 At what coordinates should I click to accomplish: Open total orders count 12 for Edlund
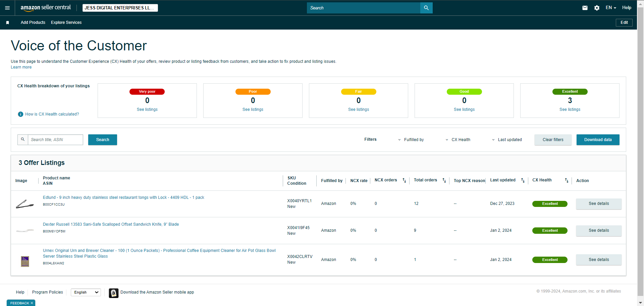tap(416, 204)
